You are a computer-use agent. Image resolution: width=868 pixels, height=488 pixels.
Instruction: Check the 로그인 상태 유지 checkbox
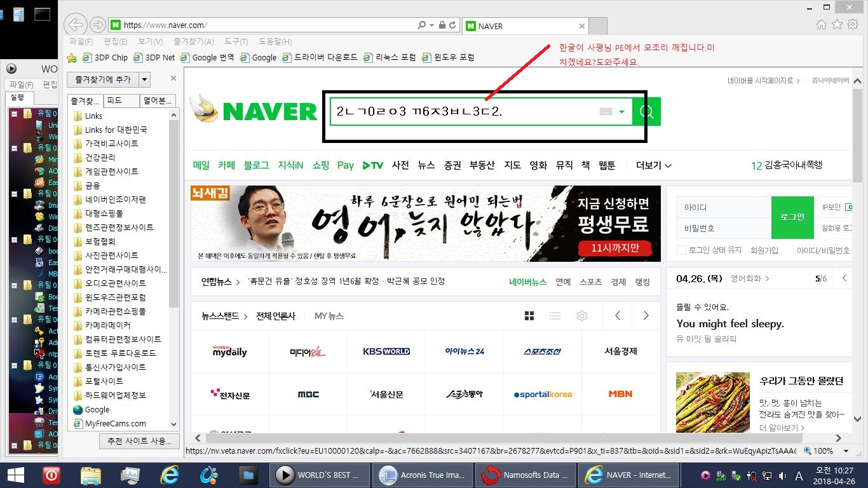point(681,250)
